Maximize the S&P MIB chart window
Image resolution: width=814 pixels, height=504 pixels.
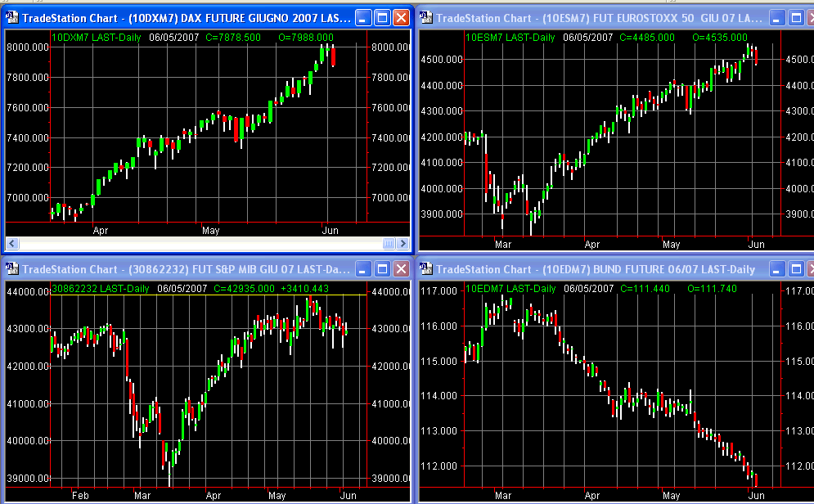tap(382, 268)
